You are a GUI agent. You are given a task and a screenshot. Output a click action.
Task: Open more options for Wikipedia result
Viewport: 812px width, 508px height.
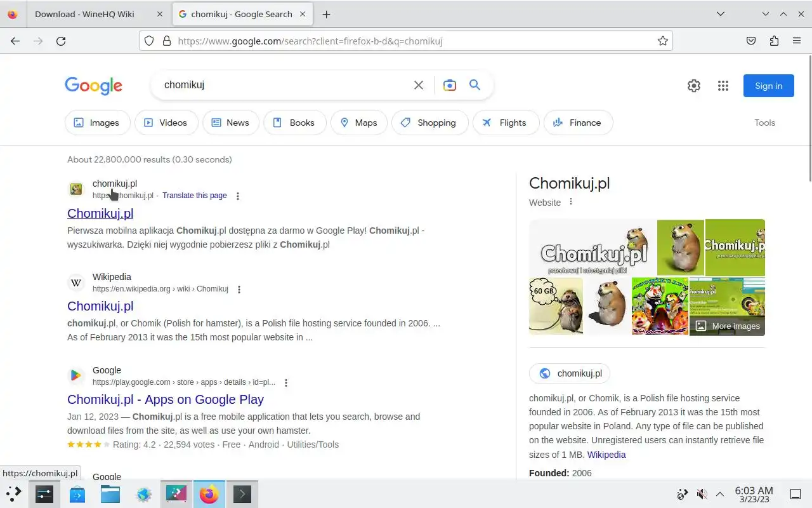click(x=239, y=290)
